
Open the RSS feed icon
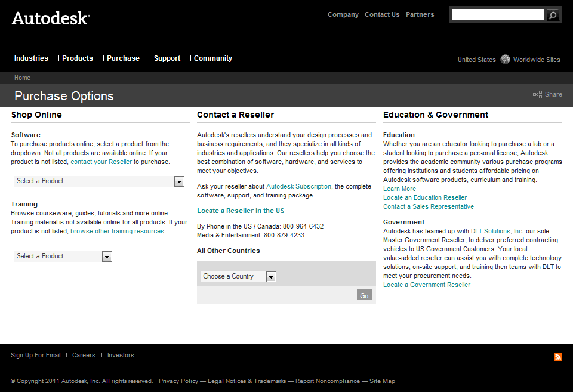tap(558, 357)
